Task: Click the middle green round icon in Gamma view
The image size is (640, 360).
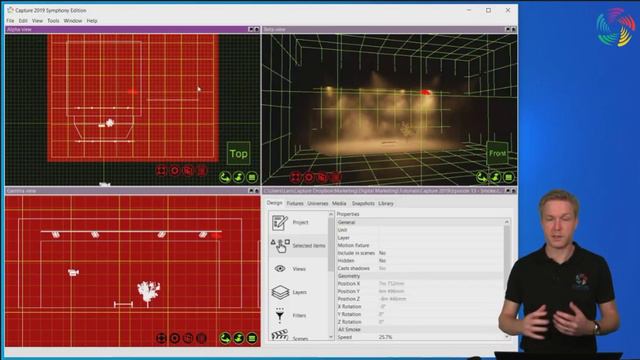Action: [238, 338]
